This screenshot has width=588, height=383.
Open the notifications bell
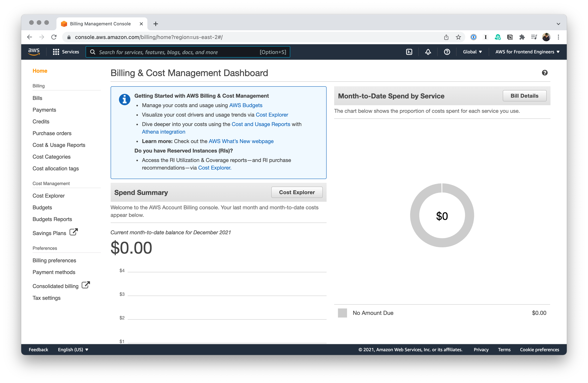point(428,52)
